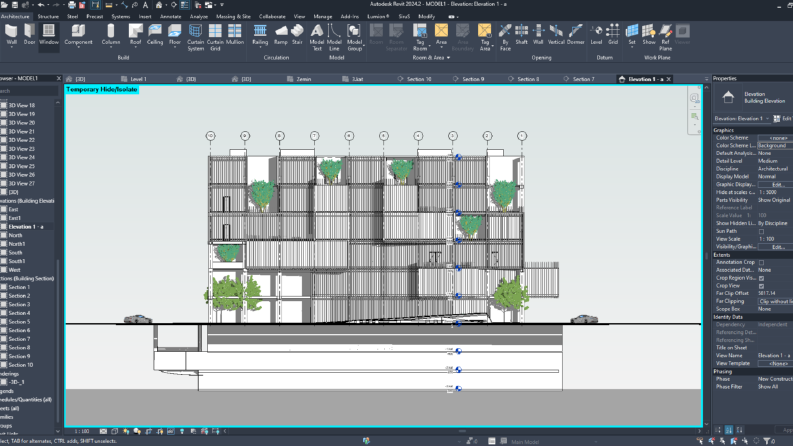Select the 3D View 27 browser item
This screenshot has width=793, height=446.
point(21,183)
